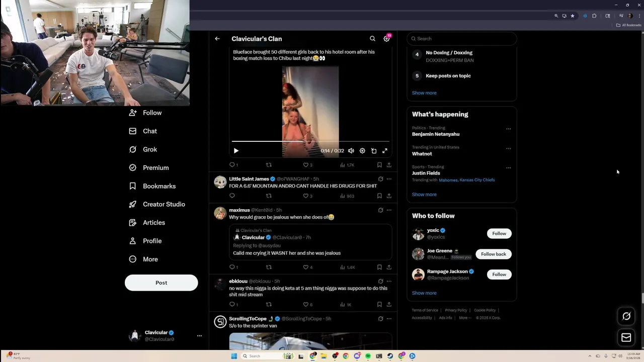Image resolution: width=644 pixels, height=362 pixels.
Task: Repost the Blueface video post
Action: (x=269, y=165)
